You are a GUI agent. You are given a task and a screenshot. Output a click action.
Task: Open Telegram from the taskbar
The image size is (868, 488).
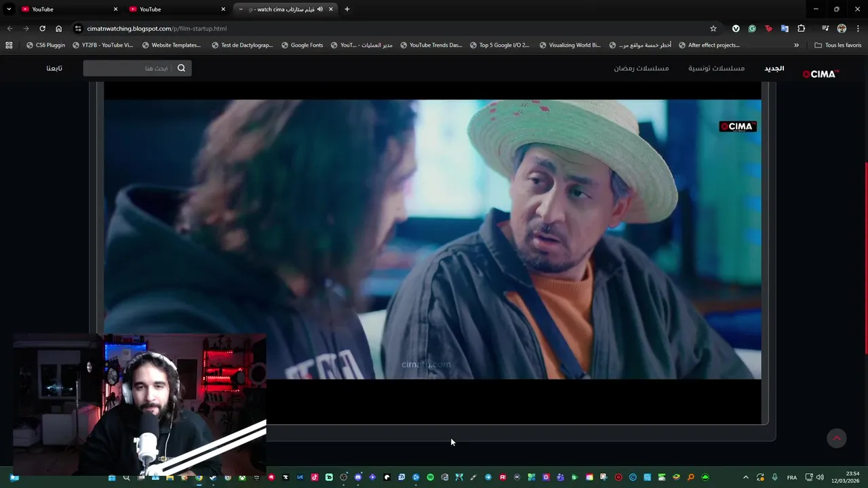click(x=488, y=477)
